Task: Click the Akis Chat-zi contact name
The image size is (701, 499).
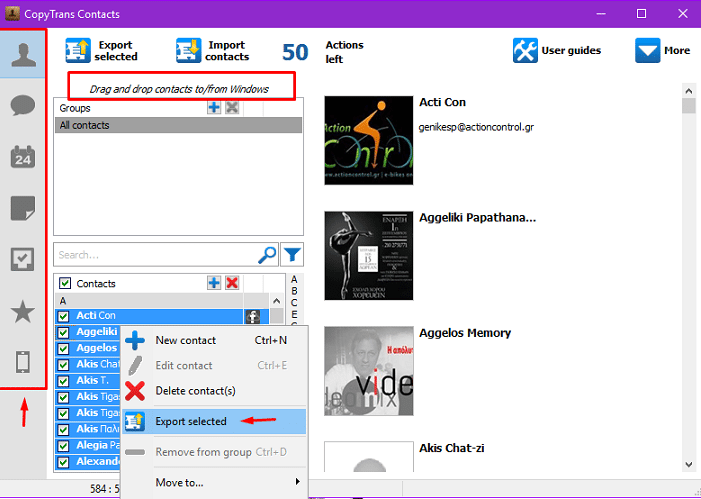Action: [452, 448]
